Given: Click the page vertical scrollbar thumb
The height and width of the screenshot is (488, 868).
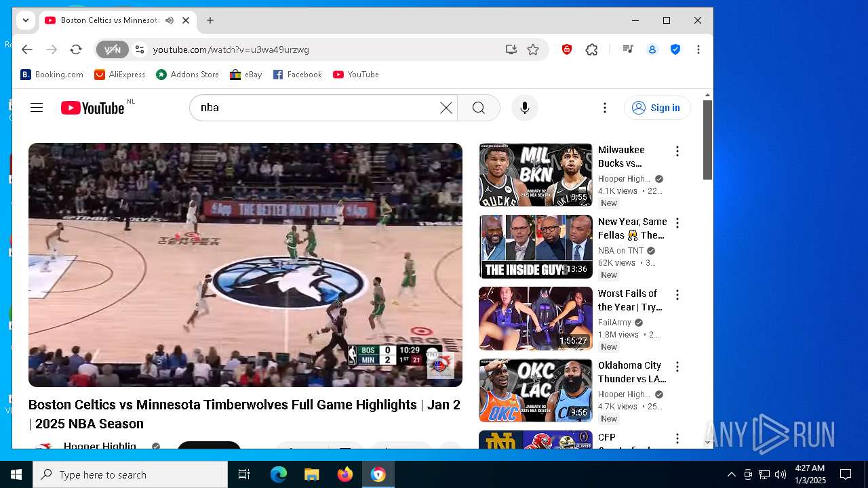Looking at the screenshot, I should [x=707, y=140].
